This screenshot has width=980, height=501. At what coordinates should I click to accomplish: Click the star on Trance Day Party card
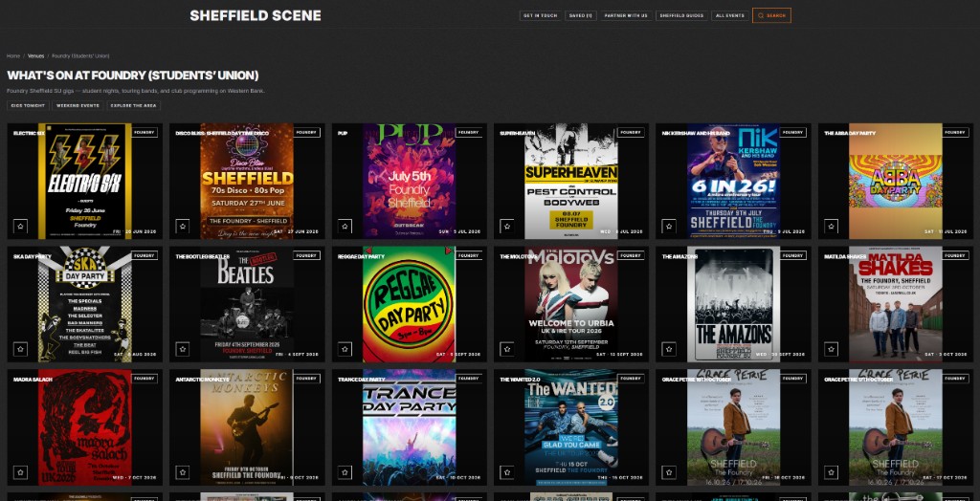click(x=345, y=472)
